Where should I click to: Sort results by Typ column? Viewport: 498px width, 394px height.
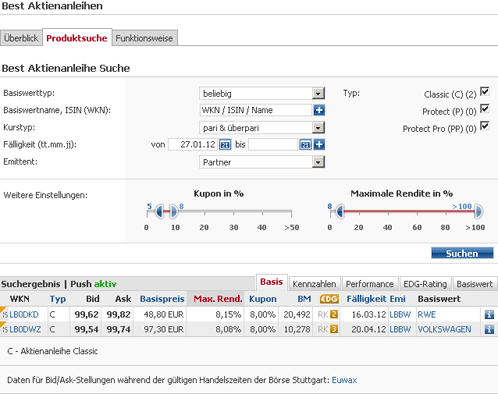[58, 299]
